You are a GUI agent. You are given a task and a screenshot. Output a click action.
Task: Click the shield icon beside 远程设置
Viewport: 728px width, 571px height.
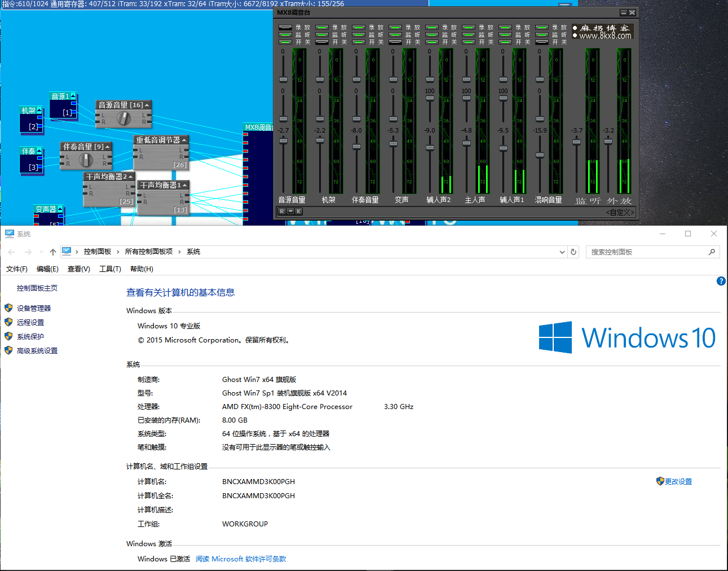(8, 322)
